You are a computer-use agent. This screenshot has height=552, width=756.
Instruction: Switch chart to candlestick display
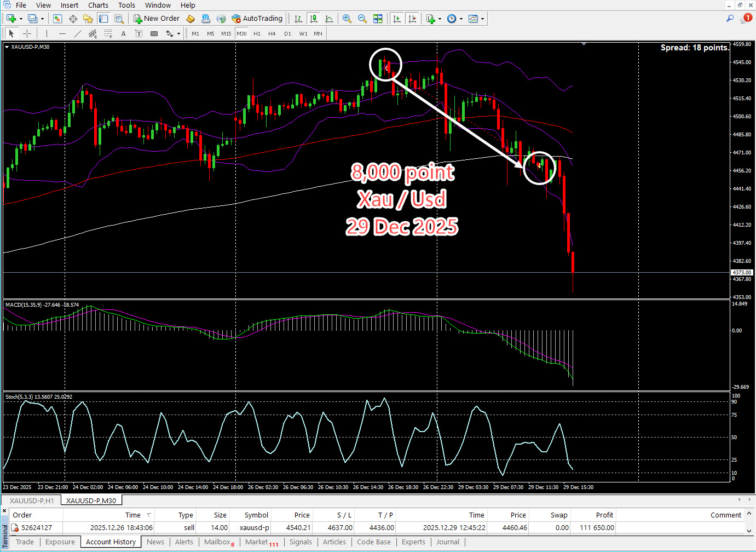click(x=314, y=19)
